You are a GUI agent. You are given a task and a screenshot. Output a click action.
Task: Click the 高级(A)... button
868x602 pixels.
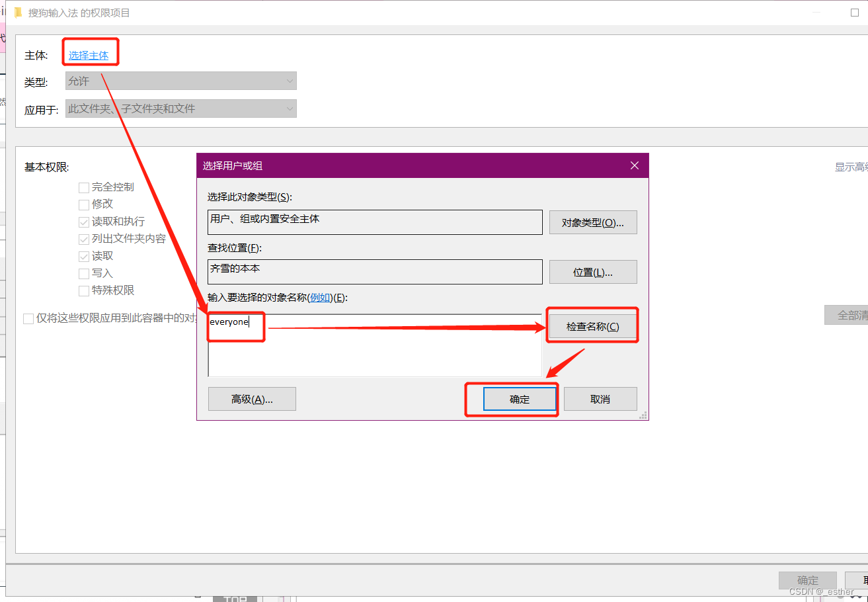coord(252,399)
